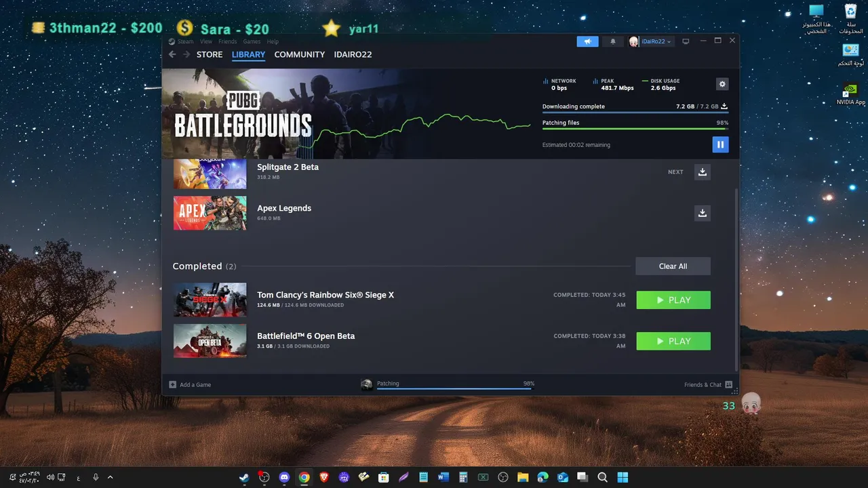Open NVIDIA App desktop icon
Screen dimensions: 868x488
click(850, 94)
